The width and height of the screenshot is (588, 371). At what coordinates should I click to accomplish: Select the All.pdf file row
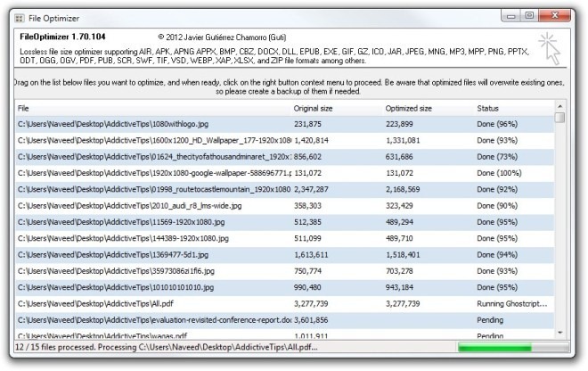tap(284, 304)
